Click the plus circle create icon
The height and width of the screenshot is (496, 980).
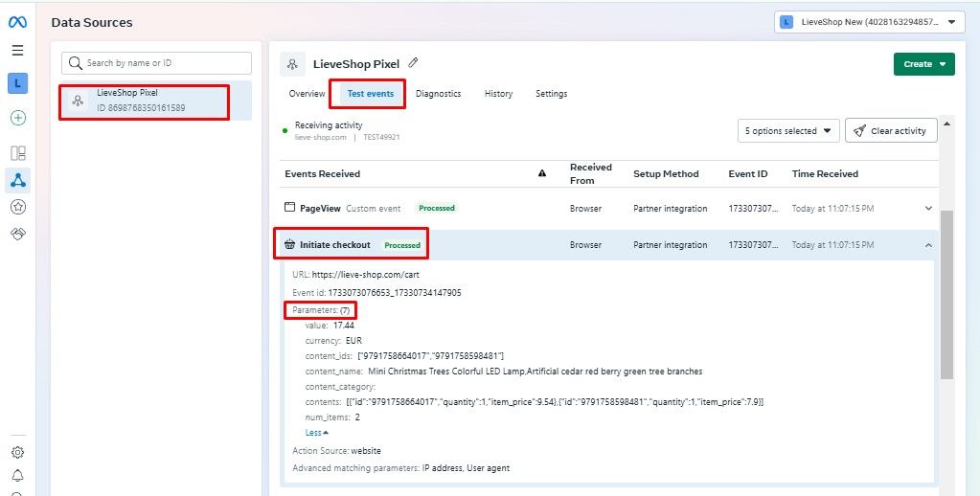pos(17,118)
